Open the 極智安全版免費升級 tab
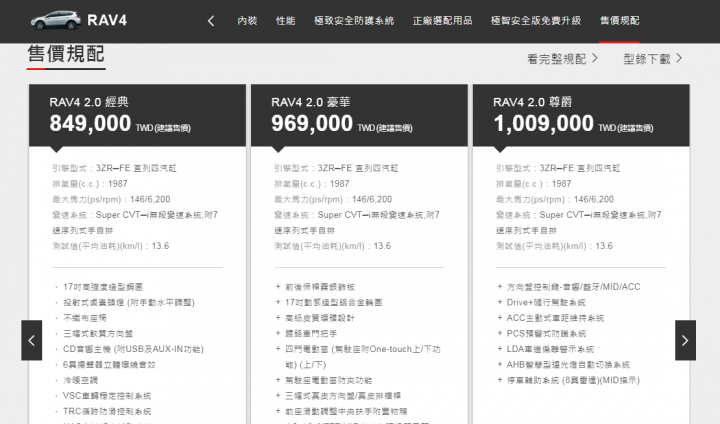The height and width of the screenshot is (424, 720). [536, 21]
